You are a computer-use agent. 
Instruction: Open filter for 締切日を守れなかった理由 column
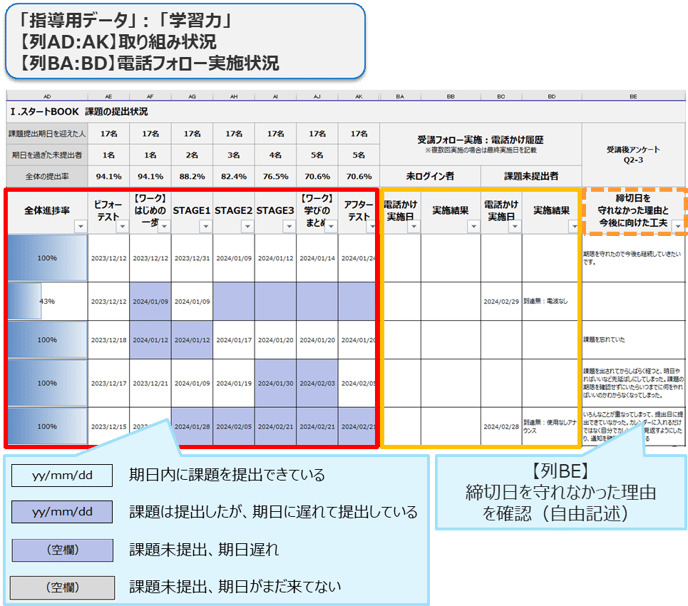coord(680,228)
